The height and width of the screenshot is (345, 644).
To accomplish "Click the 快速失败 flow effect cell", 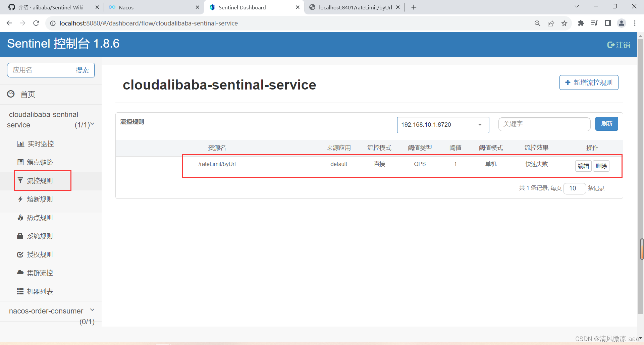I will tap(536, 164).
